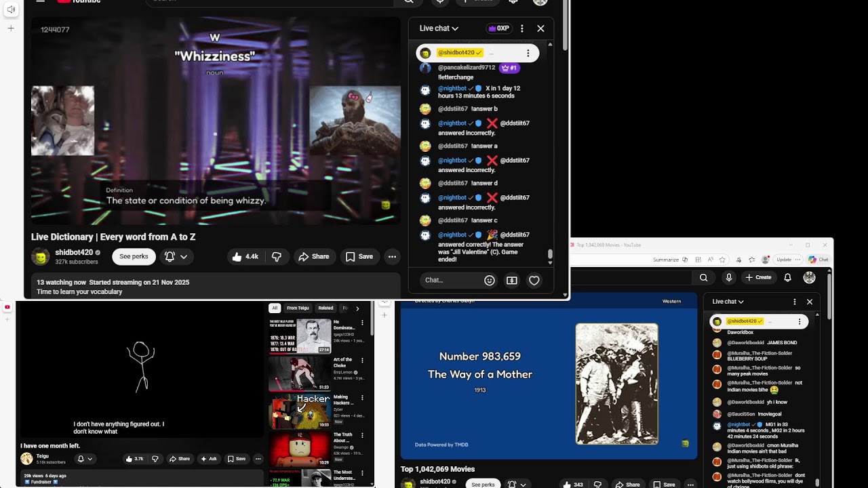Image resolution: width=868 pixels, height=488 pixels.
Task: Click the Ask button under Teigu video
Action: coord(209,459)
